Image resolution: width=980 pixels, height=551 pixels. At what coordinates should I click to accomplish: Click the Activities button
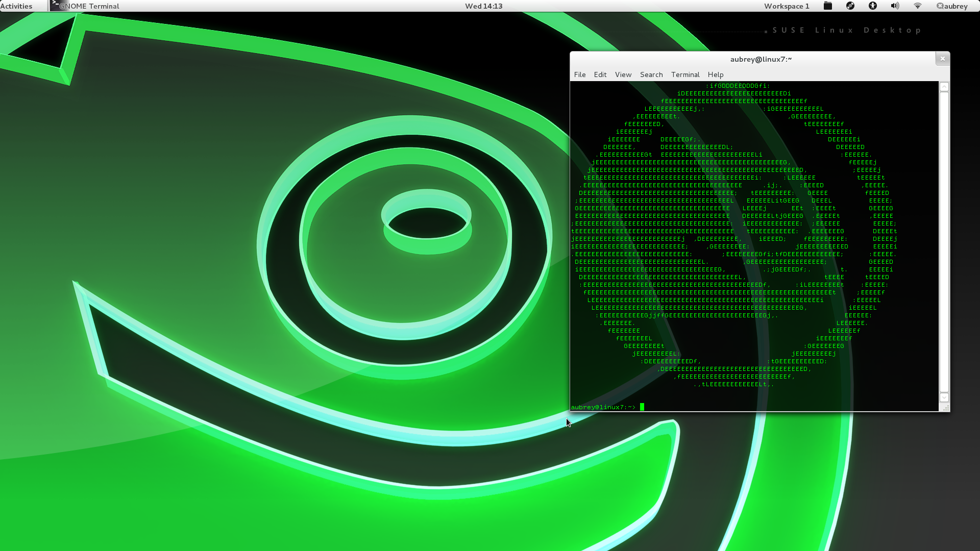(x=16, y=6)
